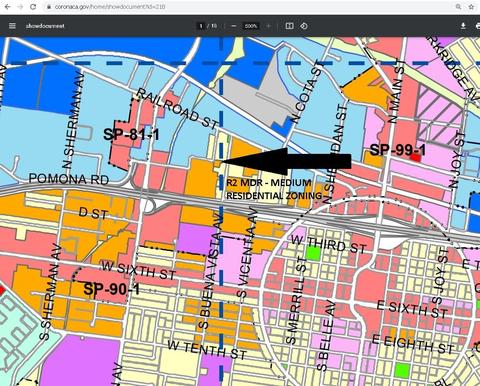Edit the current page number field
480x386 pixels.
coord(201,26)
